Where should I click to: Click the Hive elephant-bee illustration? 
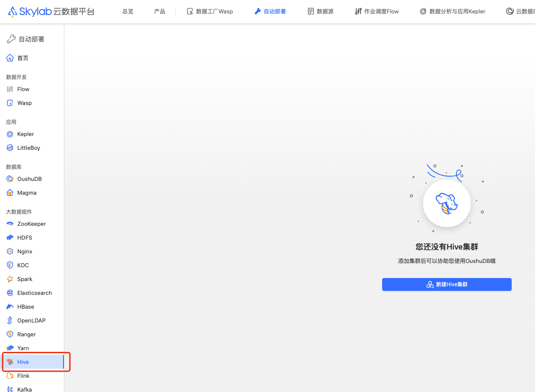click(x=446, y=203)
